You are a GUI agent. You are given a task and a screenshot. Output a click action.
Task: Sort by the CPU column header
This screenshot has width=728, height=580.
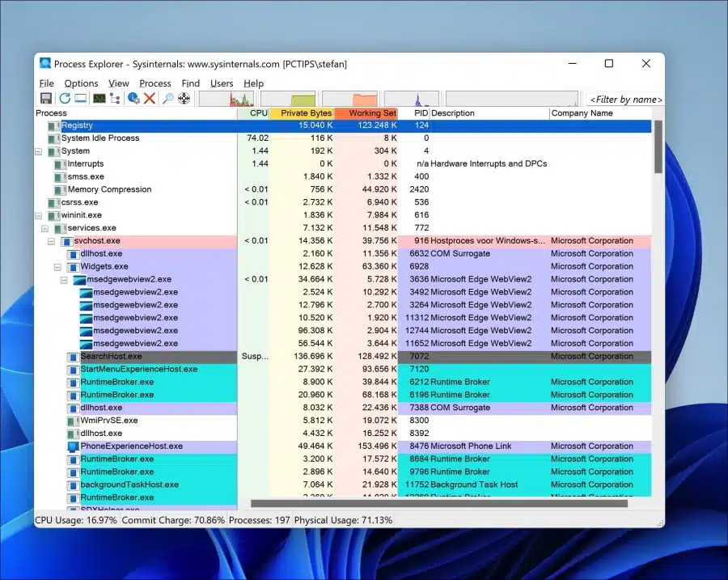coord(253,112)
